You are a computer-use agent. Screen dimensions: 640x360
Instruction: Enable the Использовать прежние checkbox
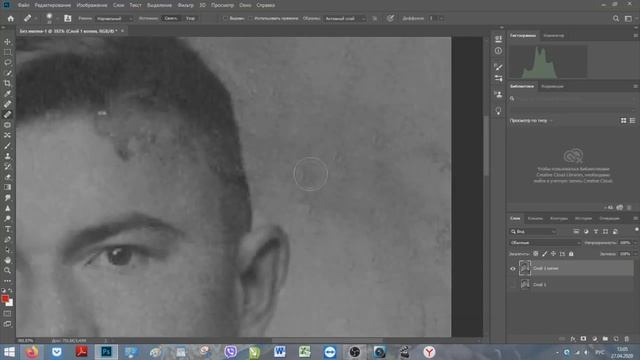(250, 18)
